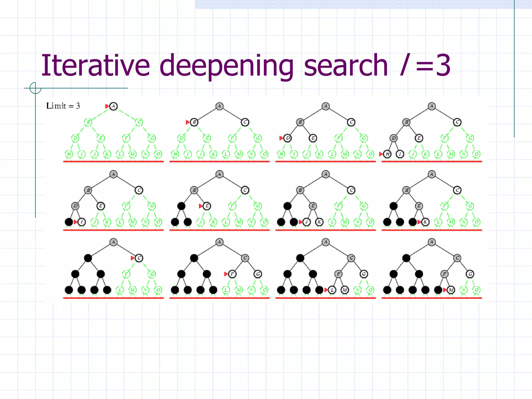The width and height of the screenshot is (532, 399).
Task: Click node J marked by red arrow
Action: click(307, 222)
